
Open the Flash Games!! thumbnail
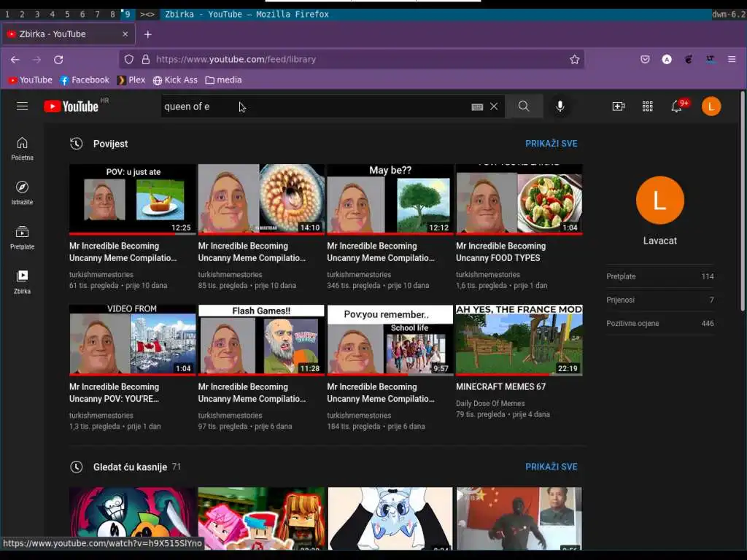tap(261, 340)
